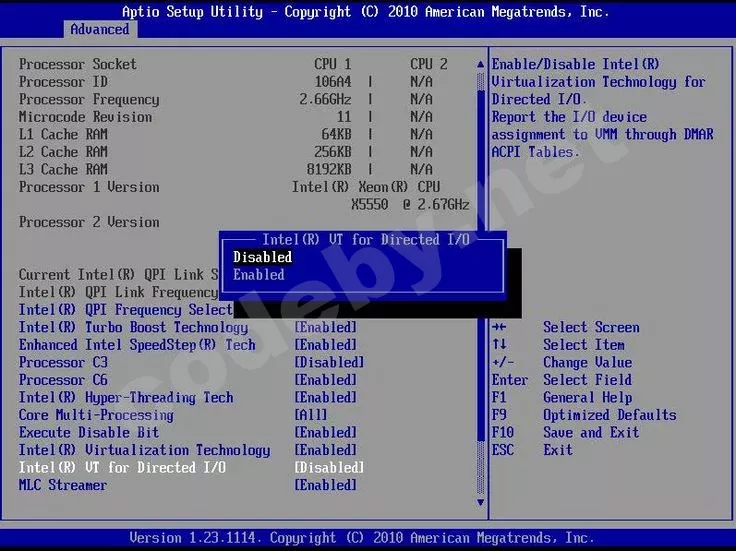The image size is (736, 551).
Task: Click the 106A4 processor ID value
Action: (x=332, y=82)
